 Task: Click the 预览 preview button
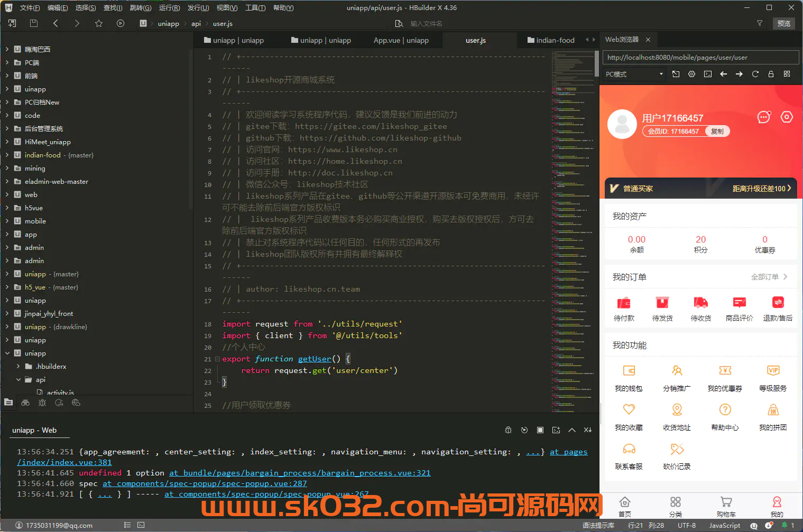coord(784,23)
